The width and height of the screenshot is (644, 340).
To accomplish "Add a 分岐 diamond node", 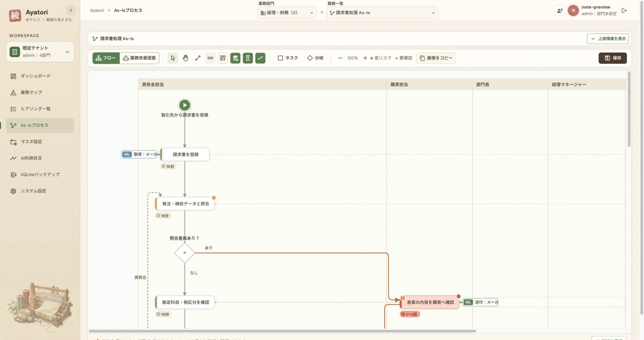I will coord(315,58).
